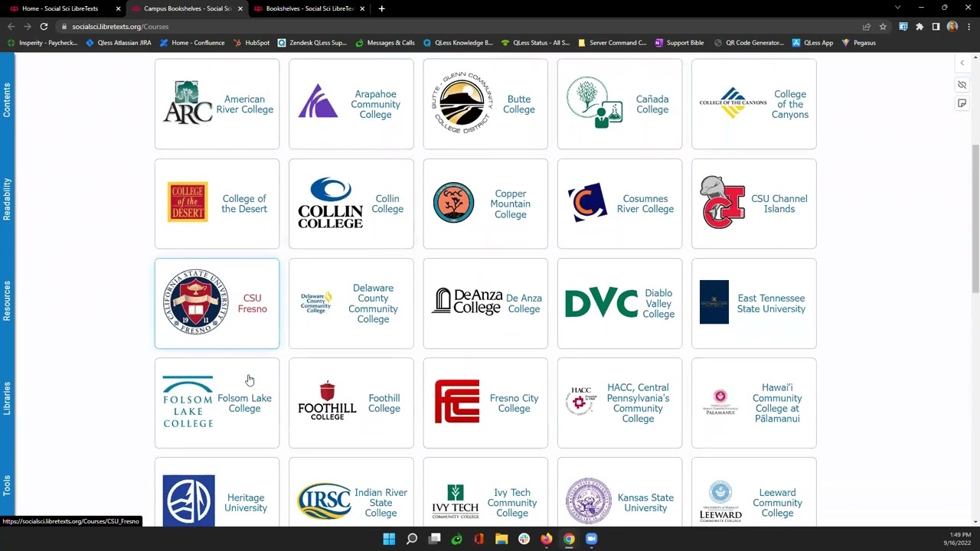The width and height of the screenshot is (980, 551).
Task: Open the Support Bible bookmark
Action: click(679, 43)
